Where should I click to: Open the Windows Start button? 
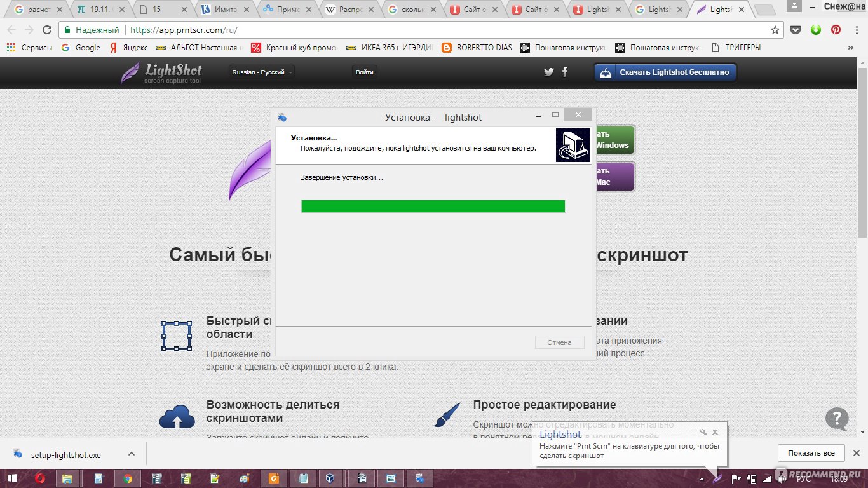(13, 478)
